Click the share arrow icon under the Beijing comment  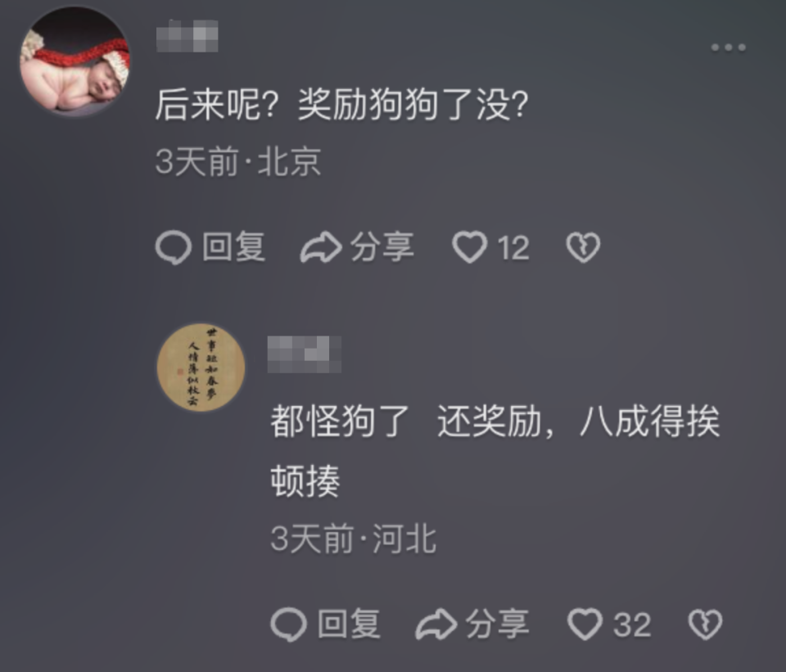tap(321, 247)
